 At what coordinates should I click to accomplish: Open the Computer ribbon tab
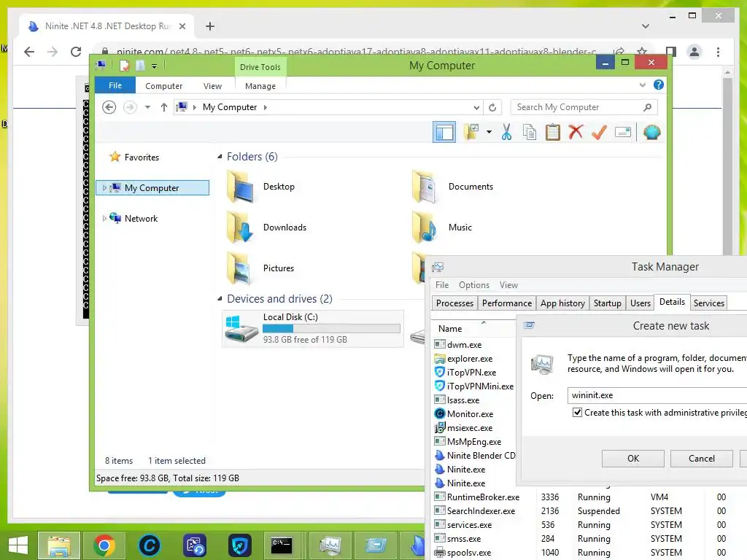(x=164, y=86)
